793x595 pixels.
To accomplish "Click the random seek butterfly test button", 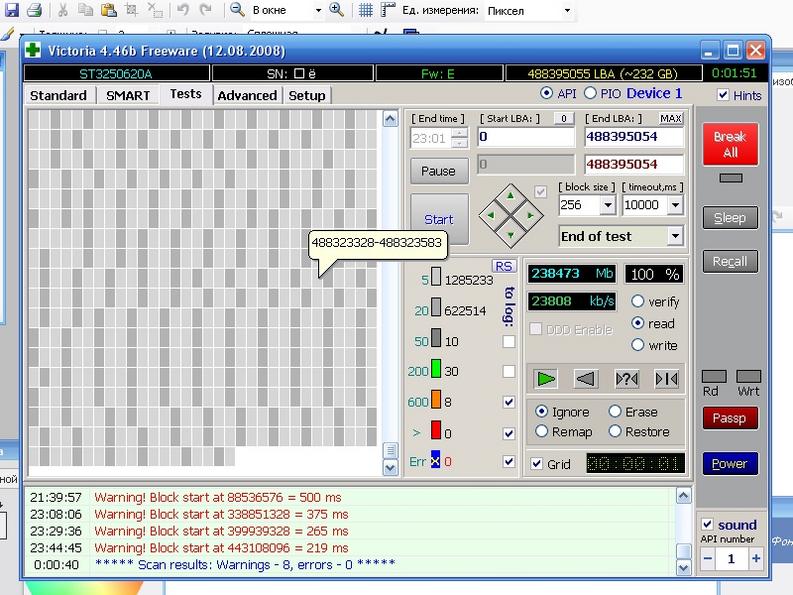I will [x=627, y=378].
